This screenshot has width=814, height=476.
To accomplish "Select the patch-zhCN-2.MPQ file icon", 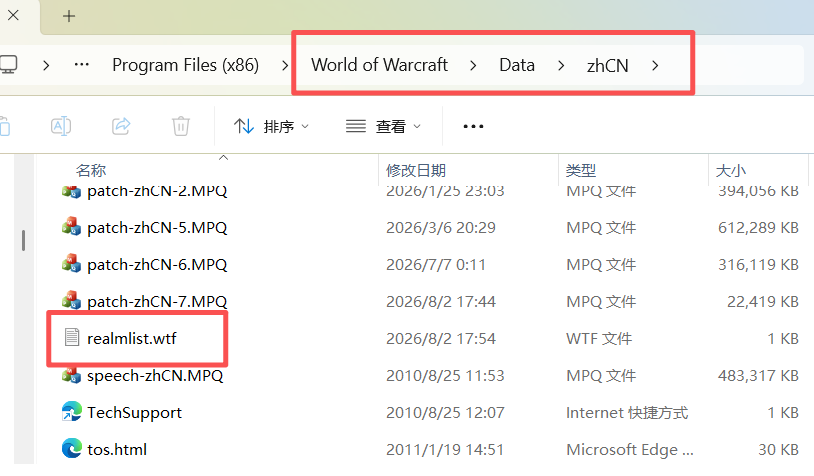I will coord(71,191).
